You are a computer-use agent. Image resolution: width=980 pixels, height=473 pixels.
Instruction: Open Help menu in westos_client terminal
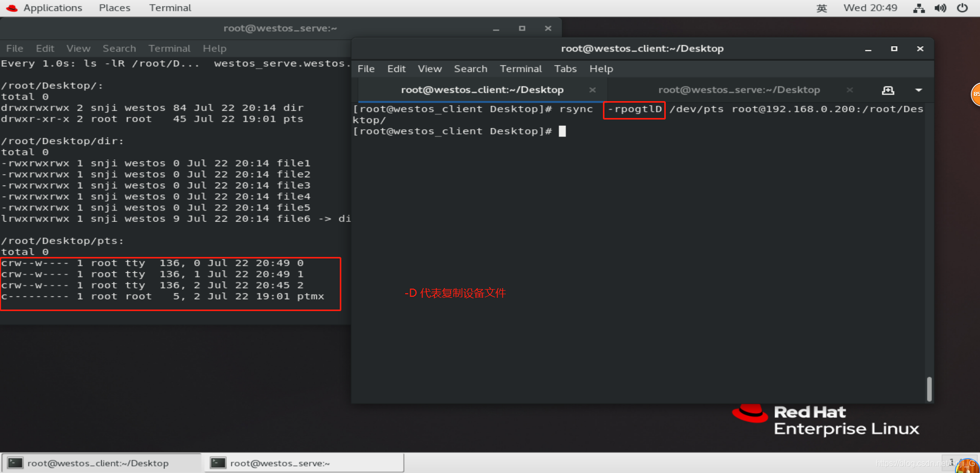(x=601, y=69)
